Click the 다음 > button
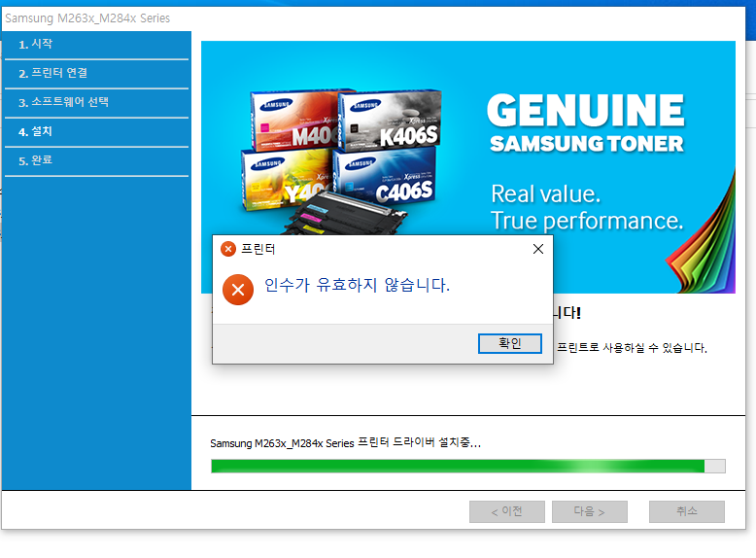The image size is (756, 558). coord(589,511)
